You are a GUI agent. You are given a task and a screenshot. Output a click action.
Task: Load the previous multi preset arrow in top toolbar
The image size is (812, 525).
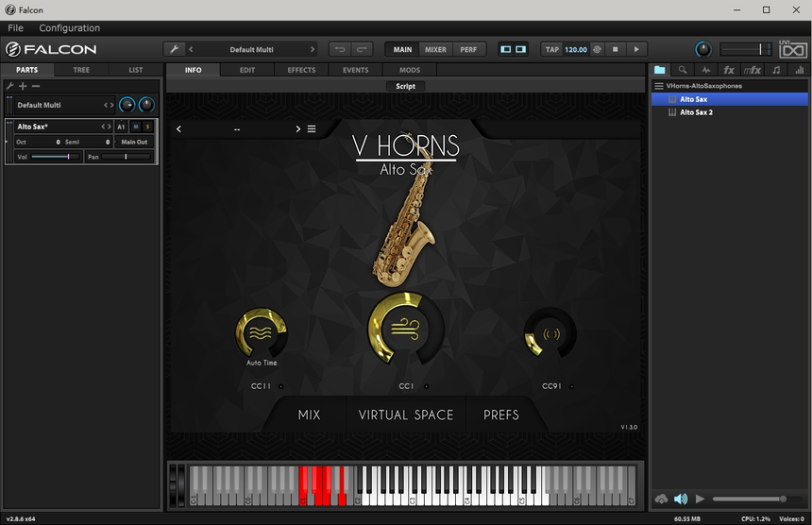(x=191, y=49)
